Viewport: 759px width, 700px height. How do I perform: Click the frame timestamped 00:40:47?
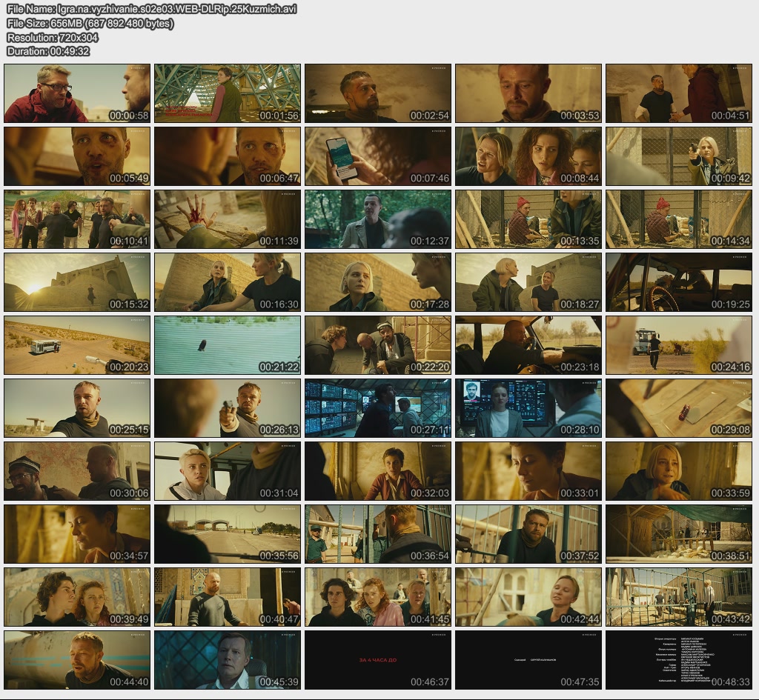[228, 597]
